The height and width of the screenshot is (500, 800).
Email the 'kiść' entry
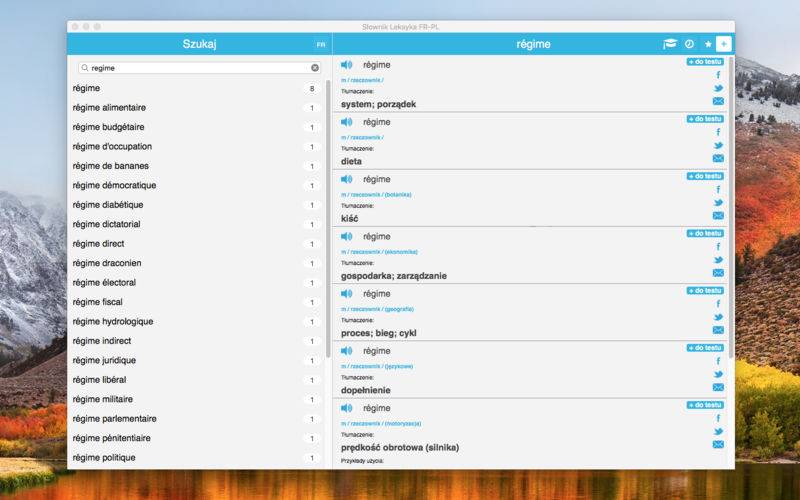718,215
